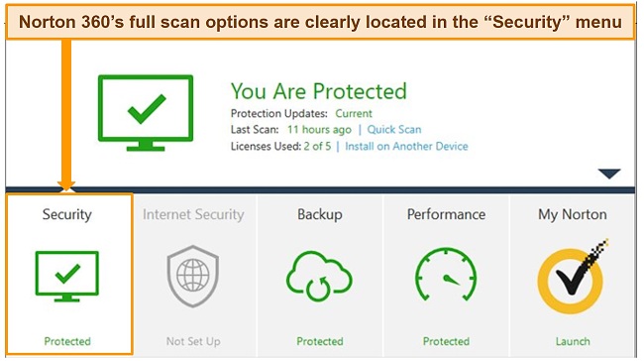
Task: Click the Protected status under Performance
Action: (446, 341)
